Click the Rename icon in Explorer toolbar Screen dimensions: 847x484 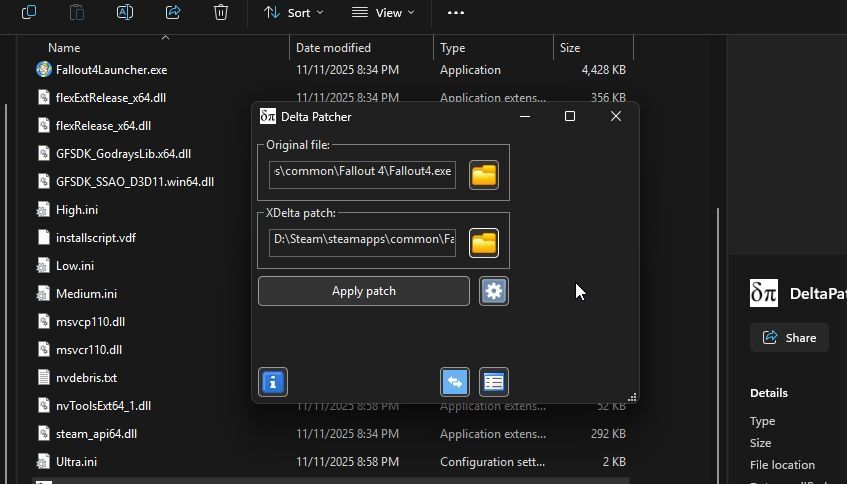[x=125, y=12]
